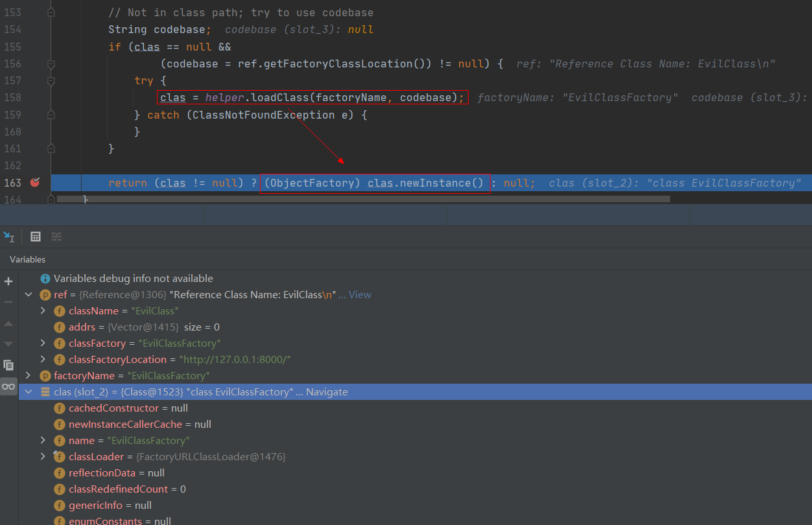Toggle the show watches glasses icon
This screenshot has height=525, width=812.
click(8, 386)
